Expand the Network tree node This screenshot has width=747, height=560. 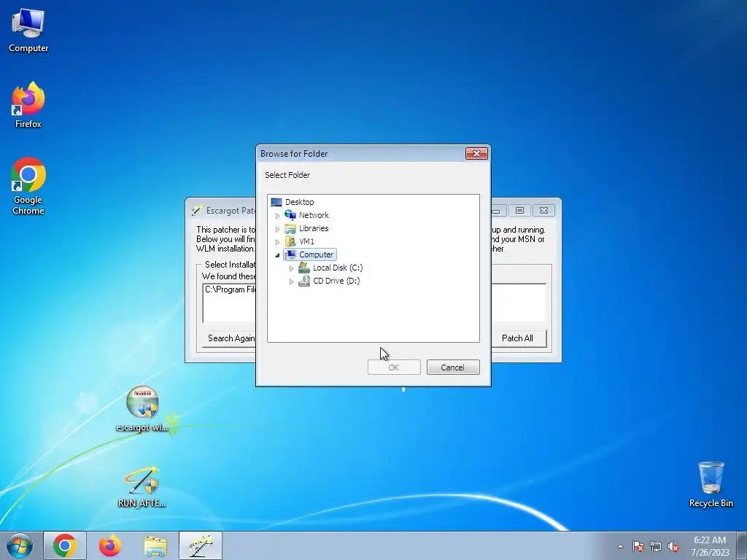pyautogui.click(x=278, y=216)
